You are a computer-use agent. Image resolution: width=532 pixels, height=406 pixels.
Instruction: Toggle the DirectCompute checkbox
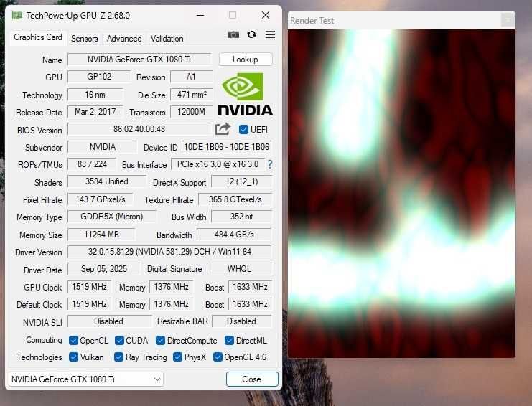[160, 340]
